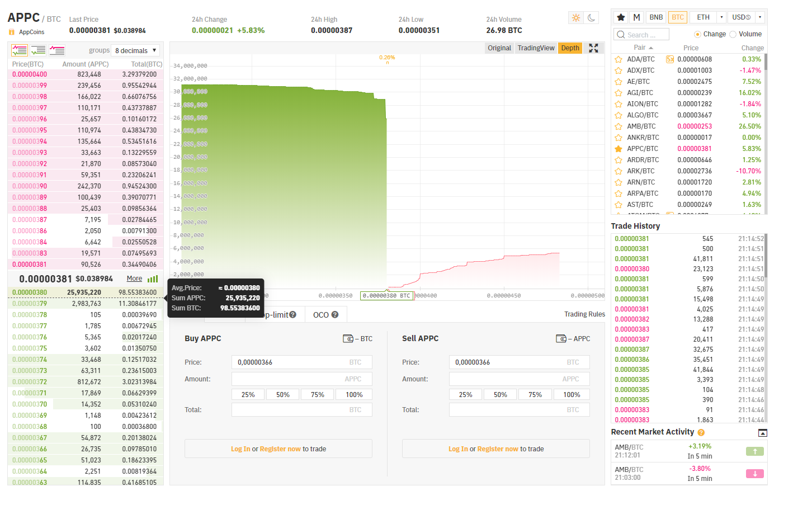Viewport: 812px width, 505px height.
Task: Click Log In under Buy APPC
Action: tap(240, 449)
